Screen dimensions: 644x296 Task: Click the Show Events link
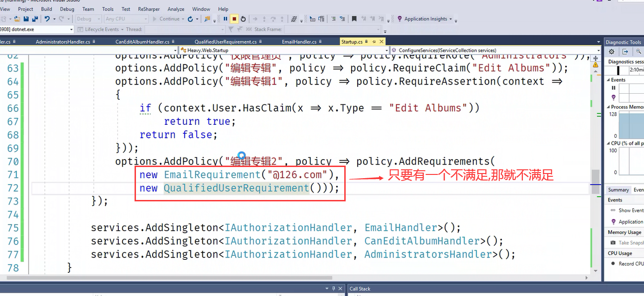coord(631,211)
